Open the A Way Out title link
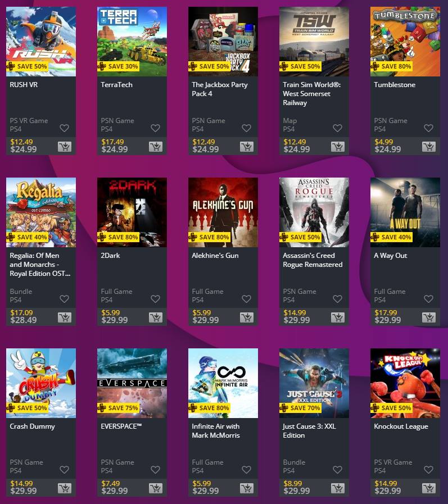The width and height of the screenshot is (448, 504). point(391,255)
